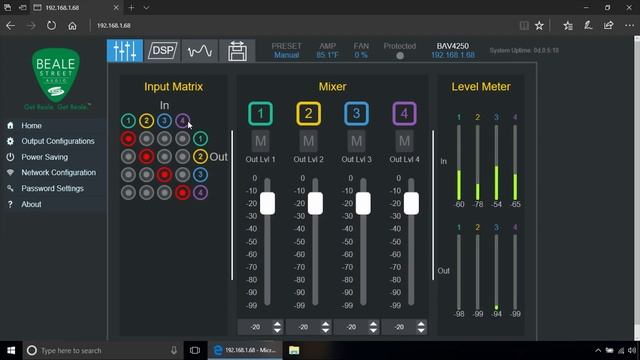Increase Out Lvl 4 value with up arrow
640x360 pixels.
(421, 324)
